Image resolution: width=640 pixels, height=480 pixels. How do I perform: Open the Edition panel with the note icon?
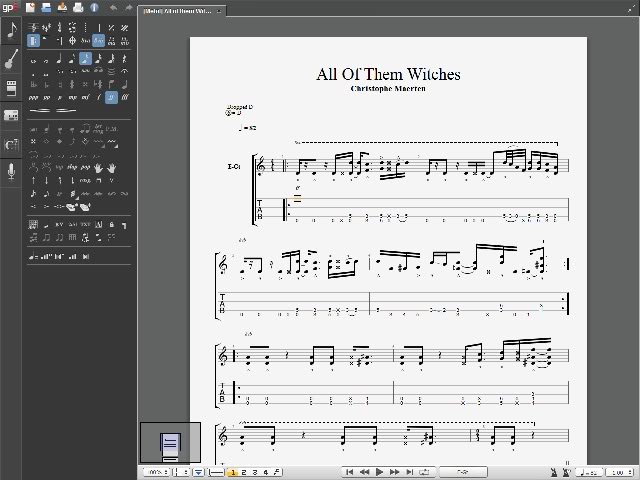[11, 30]
